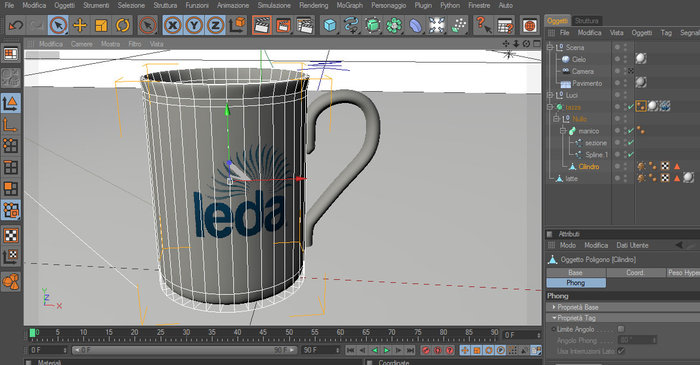
Task: Open the MoGraph menu
Action: pyautogui.click(x=350, y=5)
